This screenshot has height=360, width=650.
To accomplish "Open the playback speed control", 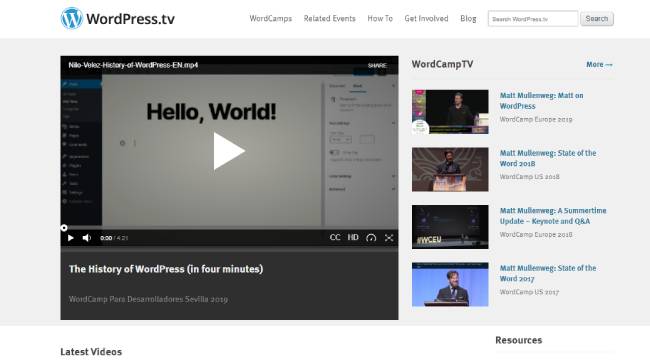I will click(x=371, y=238).
